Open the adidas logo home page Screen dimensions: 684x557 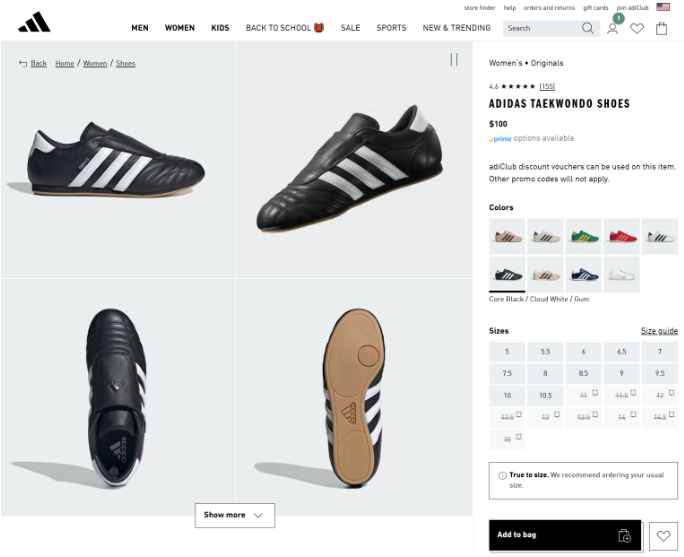point(34,22)
